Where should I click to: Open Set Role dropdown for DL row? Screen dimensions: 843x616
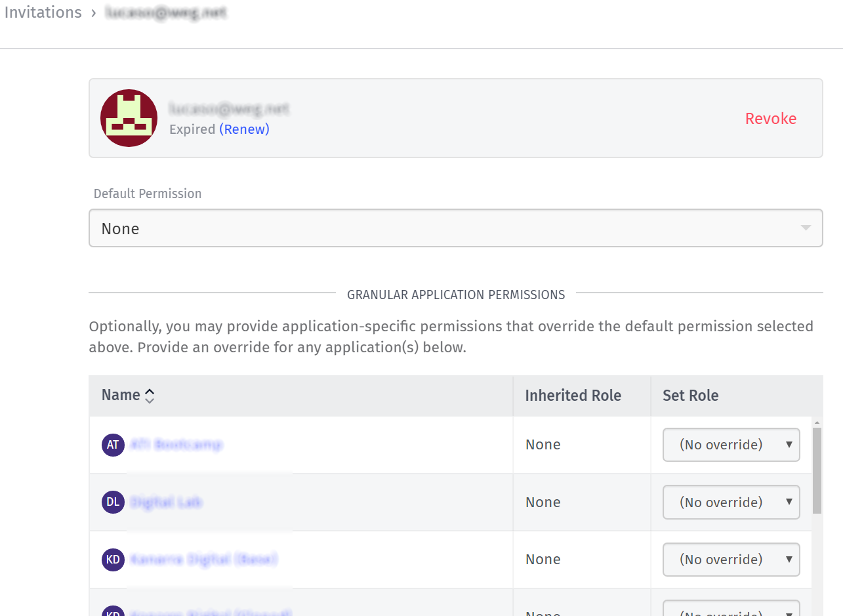click(x=731, y=503)
